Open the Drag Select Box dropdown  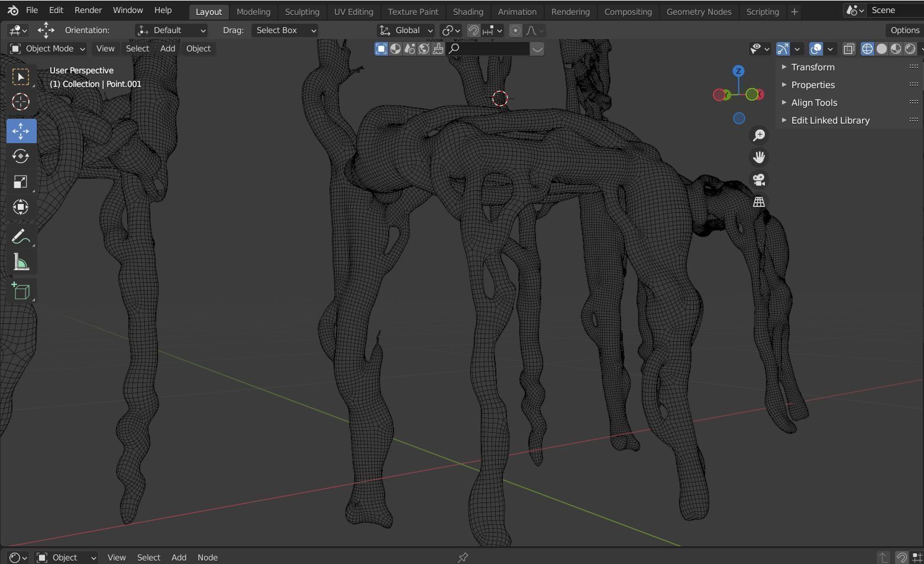[285, 30]
